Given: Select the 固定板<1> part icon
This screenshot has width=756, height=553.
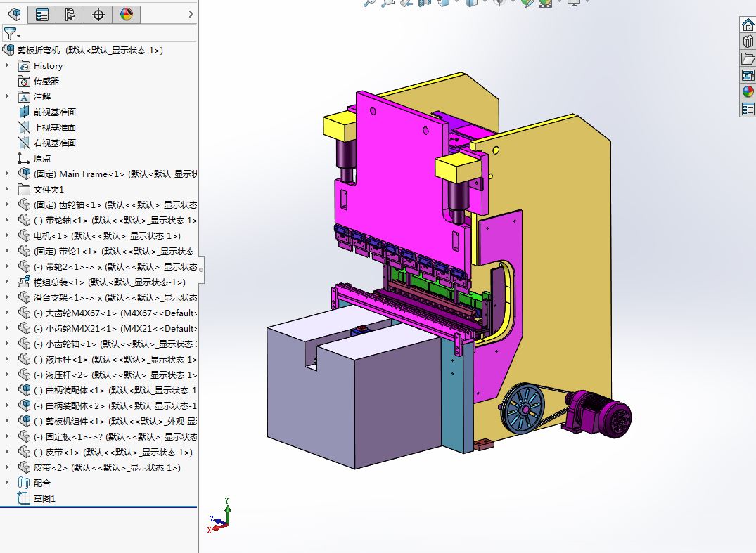Looking at the screenshot, I should (x=24, y=436).
